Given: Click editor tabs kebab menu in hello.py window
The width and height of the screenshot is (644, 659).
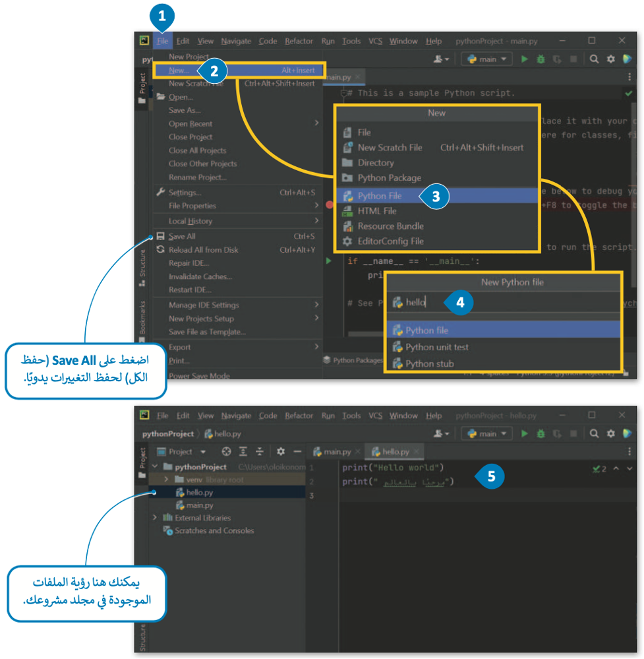Looking at the screenshot, I should point(629,451).
